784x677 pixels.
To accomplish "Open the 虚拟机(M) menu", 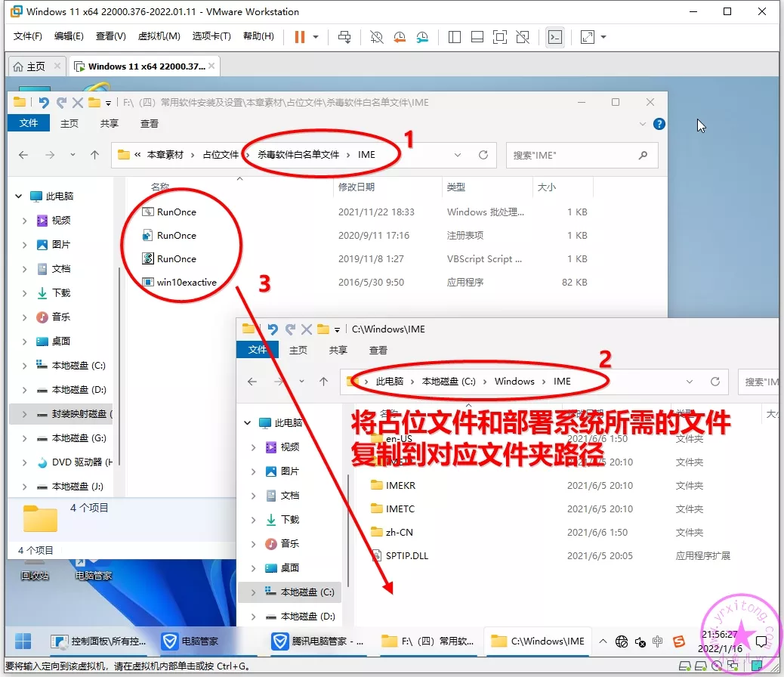I will pyautogui.click(x=159, y=36).
